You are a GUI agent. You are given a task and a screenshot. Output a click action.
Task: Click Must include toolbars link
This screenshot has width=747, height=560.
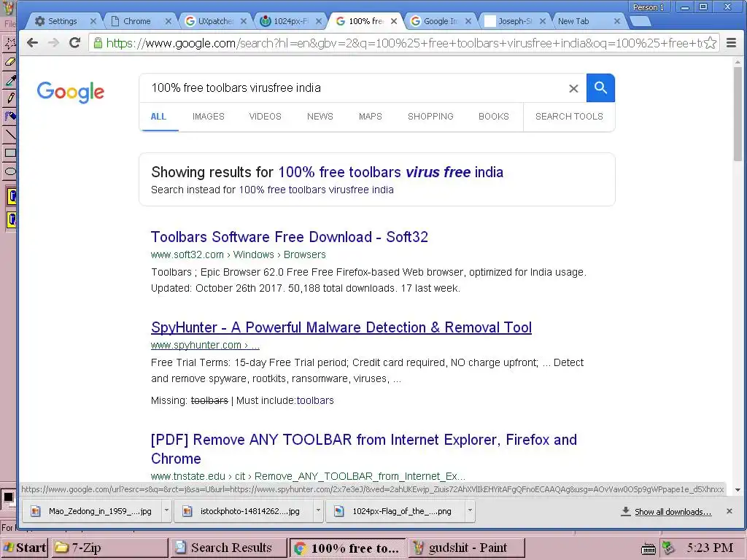pyautogui.click(x=315, y=400)
